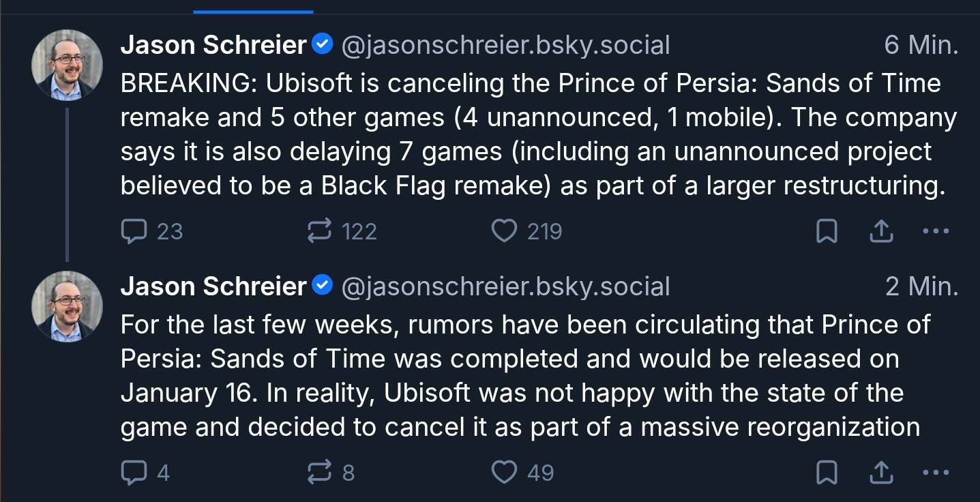Click Jason Schreier avatar on second post
Screen dimensions: 980x502
click(x=67, y=306)
